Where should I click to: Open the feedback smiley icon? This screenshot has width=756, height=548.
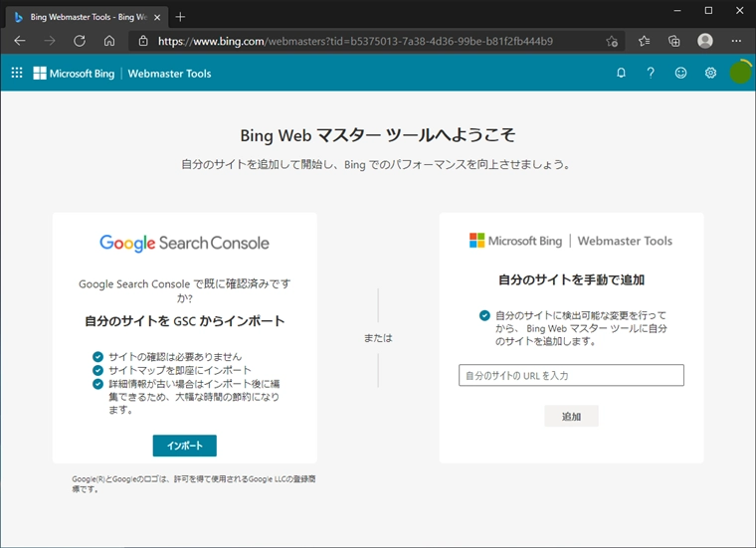[x=680, y=73]
